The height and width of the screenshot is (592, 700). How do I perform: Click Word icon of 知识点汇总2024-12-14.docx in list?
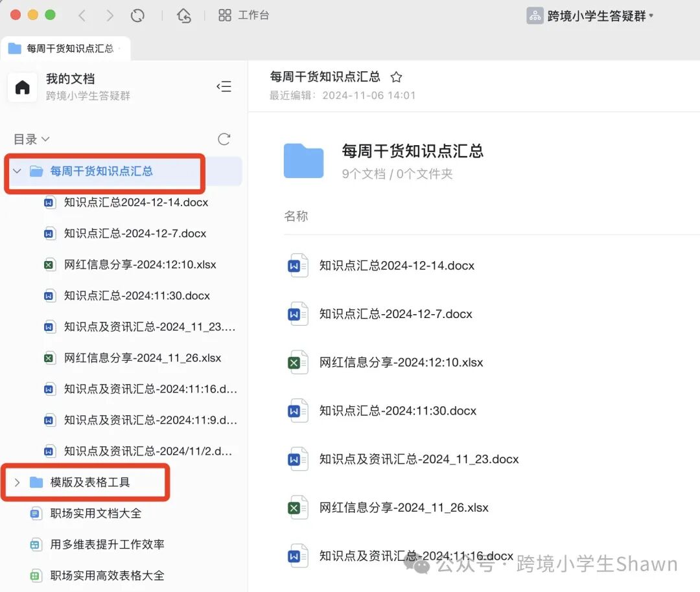pyautogui.click(x=297, y=266)
